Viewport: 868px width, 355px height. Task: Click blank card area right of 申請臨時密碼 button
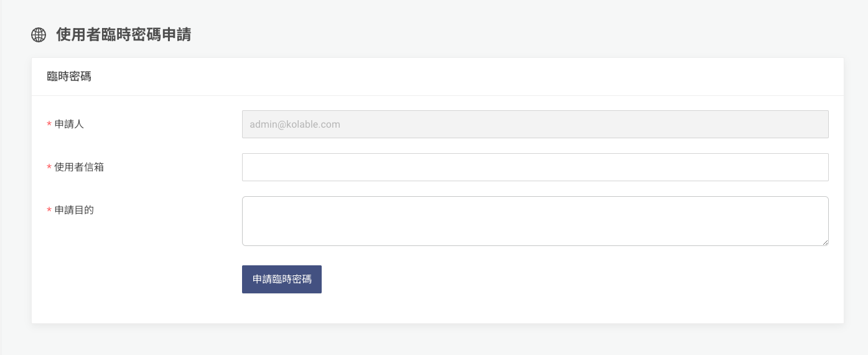[560, 279]
